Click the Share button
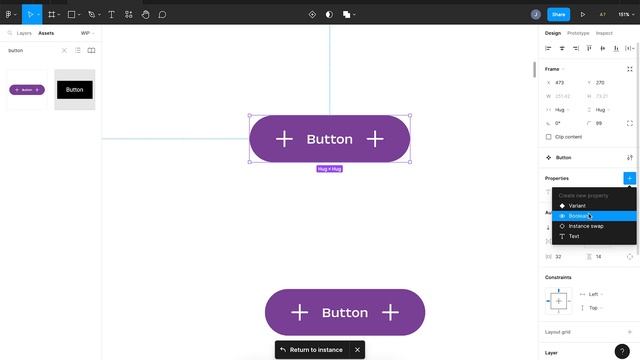The height and width of the screenshot is (360, 640). tap(558, 14)
